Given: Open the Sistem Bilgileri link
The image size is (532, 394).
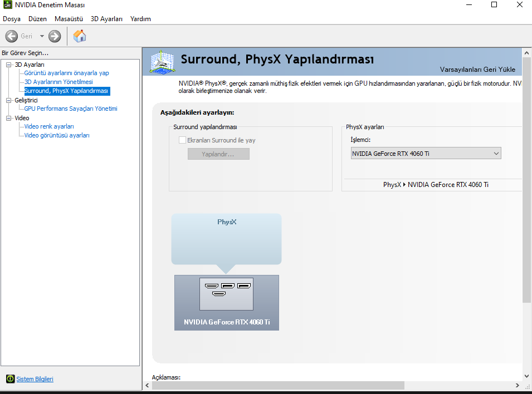Looking at the screenshot, I should (35, 379).
